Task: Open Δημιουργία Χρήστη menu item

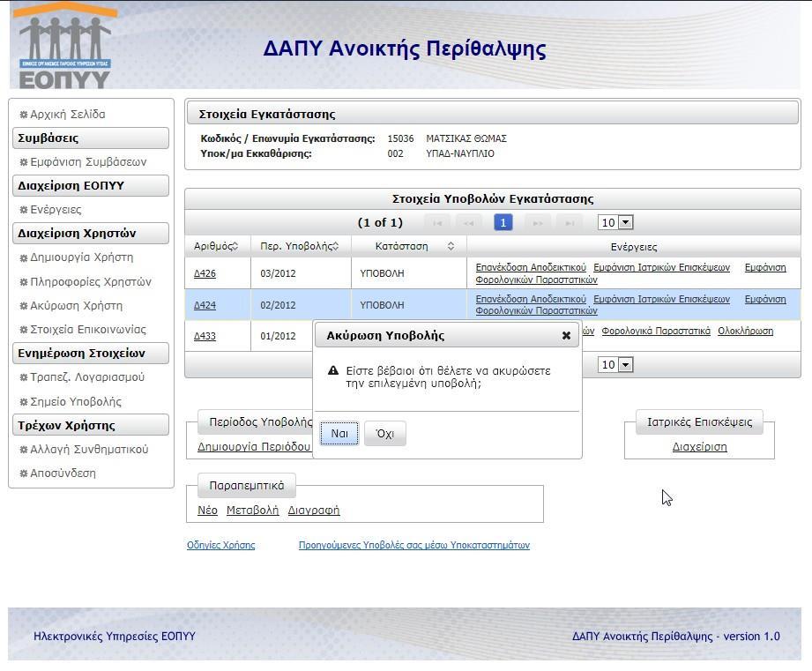Action: (81, 257)
